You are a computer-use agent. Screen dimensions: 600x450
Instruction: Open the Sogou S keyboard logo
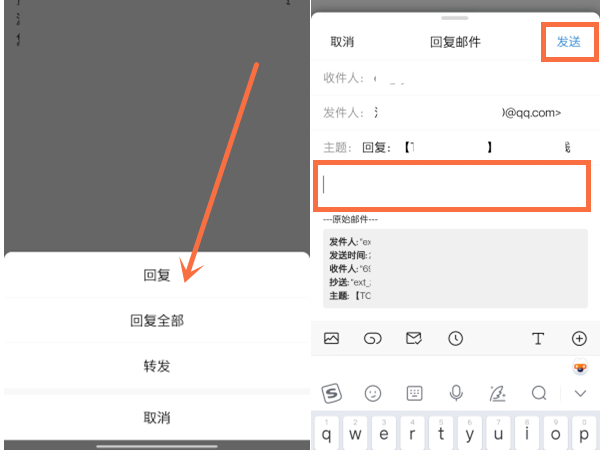331,393
